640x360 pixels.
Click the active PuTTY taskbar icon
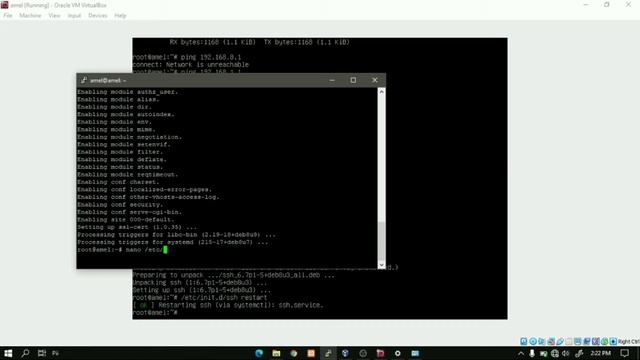tap(328, 353)
